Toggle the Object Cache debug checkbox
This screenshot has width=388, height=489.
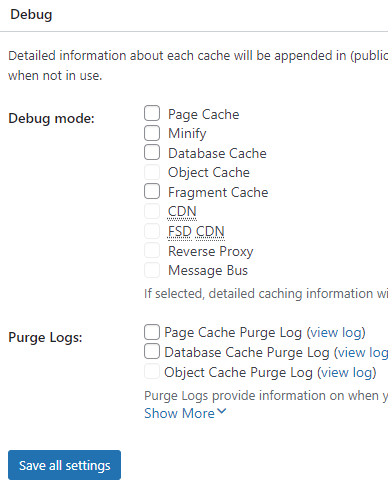152,172
